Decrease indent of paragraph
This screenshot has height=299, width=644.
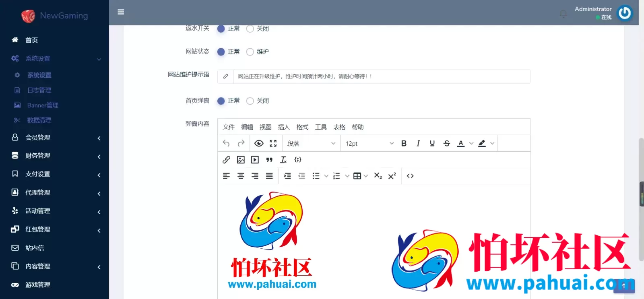pos(301,176)
